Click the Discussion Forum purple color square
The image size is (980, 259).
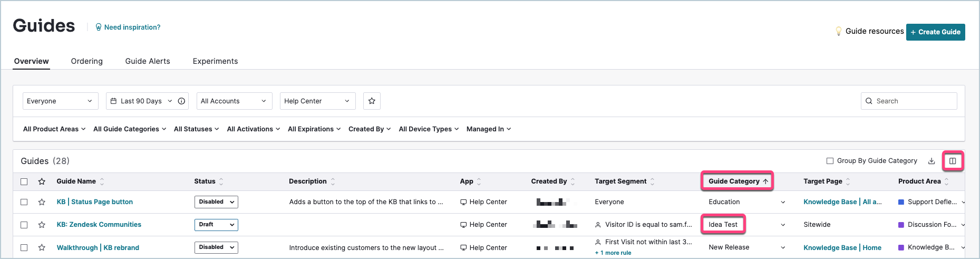[901, 225]
